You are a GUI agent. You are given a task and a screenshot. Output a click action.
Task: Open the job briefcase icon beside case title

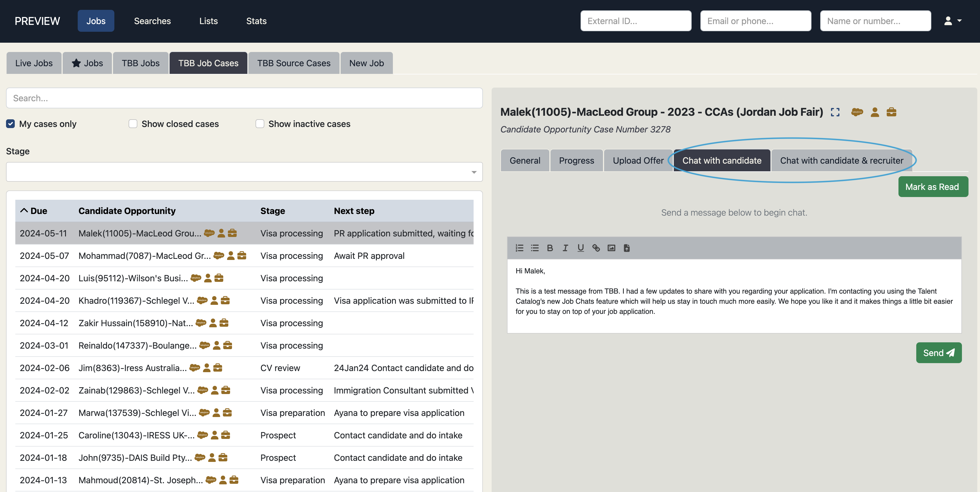[891, 112]
